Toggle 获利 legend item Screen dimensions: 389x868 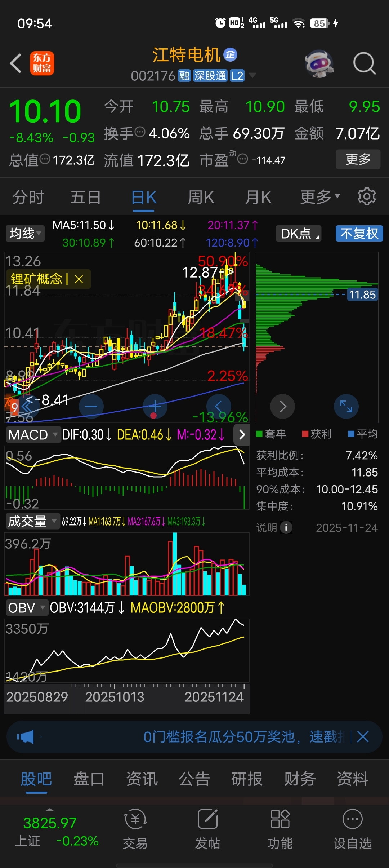317,434
